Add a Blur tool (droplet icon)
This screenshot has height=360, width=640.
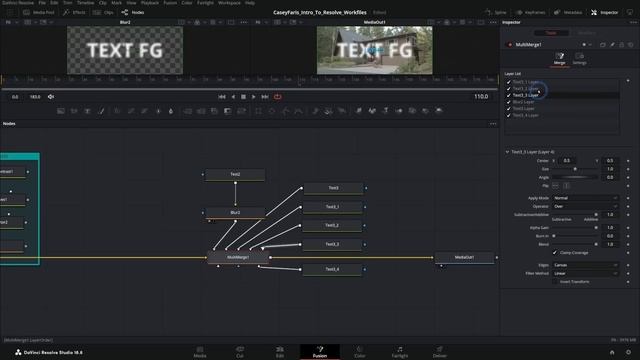(171, 111)
